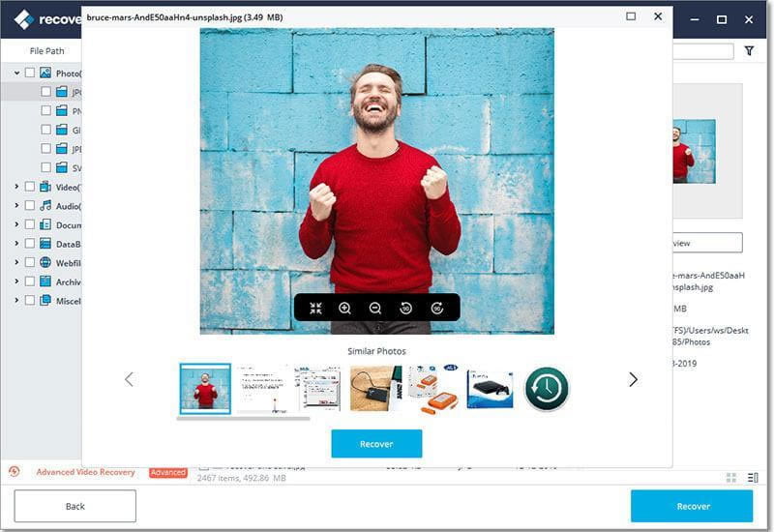This screenshot has width=774, height=532.
Task: Tick the Video category checkbox
Action: pyautogui.click(x=30, y=187)
